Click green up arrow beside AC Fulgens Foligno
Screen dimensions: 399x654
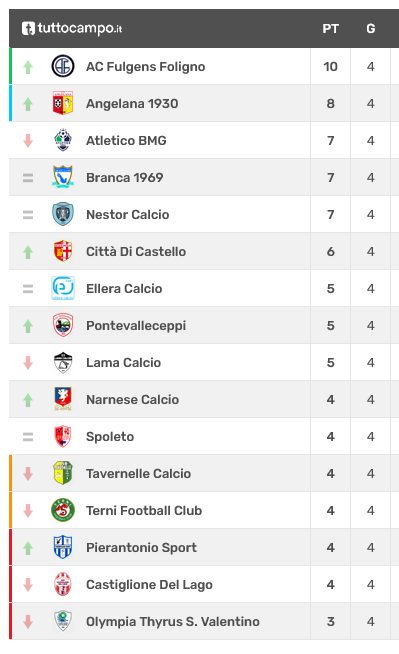point(28,67)
